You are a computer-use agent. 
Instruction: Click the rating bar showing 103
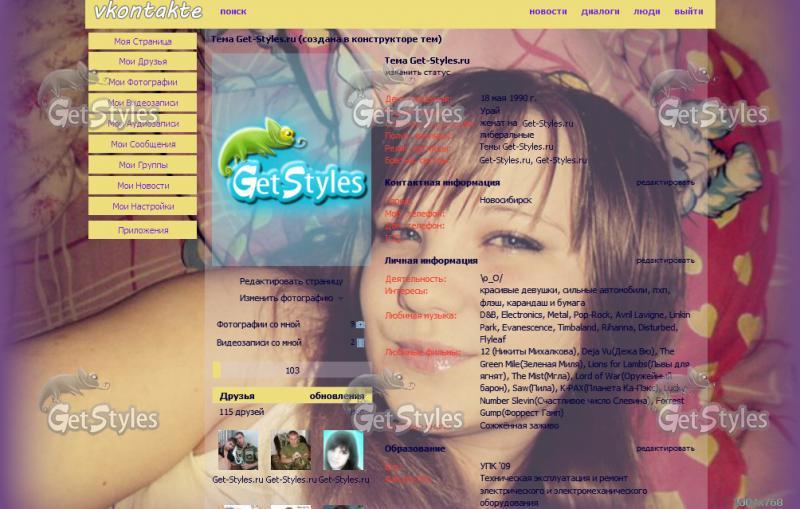tap(291, 370)
